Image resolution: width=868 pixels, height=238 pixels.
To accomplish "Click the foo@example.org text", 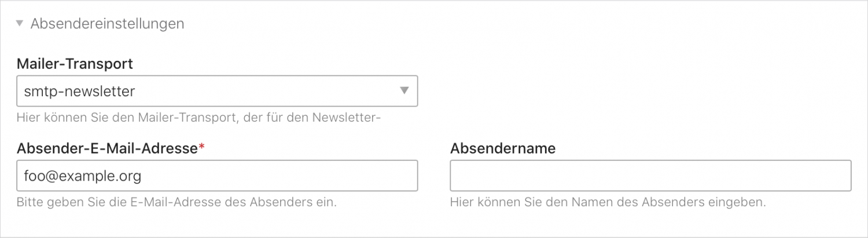I will (x=83, y=175).
